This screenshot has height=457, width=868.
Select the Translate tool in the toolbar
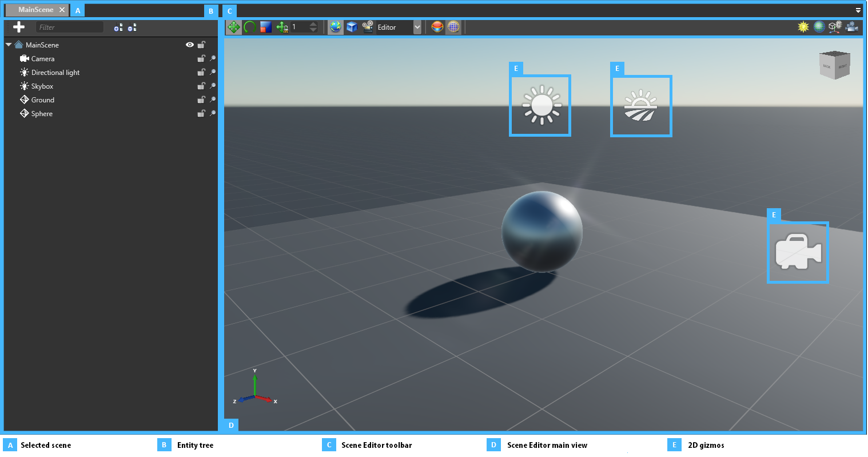click(x=233, y=27)
